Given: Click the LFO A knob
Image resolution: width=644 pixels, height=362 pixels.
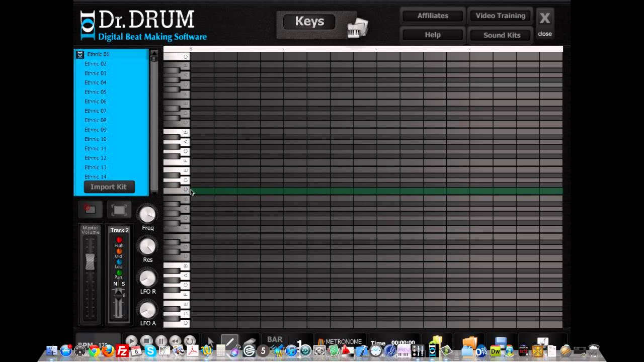Looking at the screenshot, I should pos(147,310).
